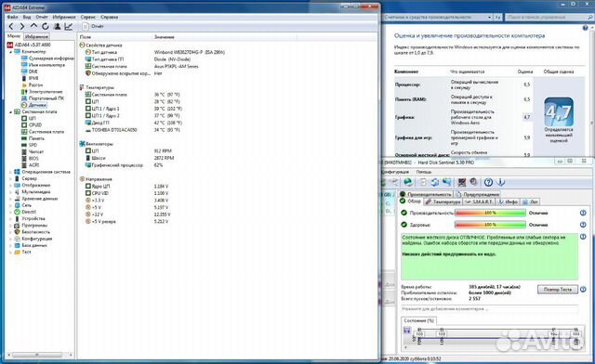Select SPD in the AIDA64 tree
The width and height of the screenshot is (595, 364).
[33, 145]
